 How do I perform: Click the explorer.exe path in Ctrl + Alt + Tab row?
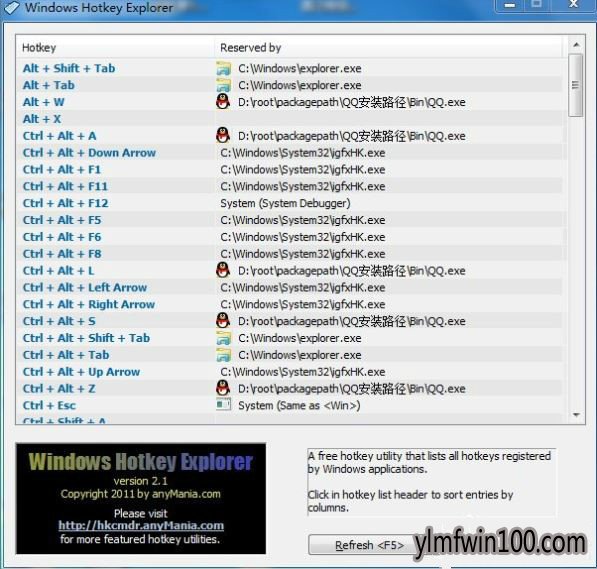(300, 355)
